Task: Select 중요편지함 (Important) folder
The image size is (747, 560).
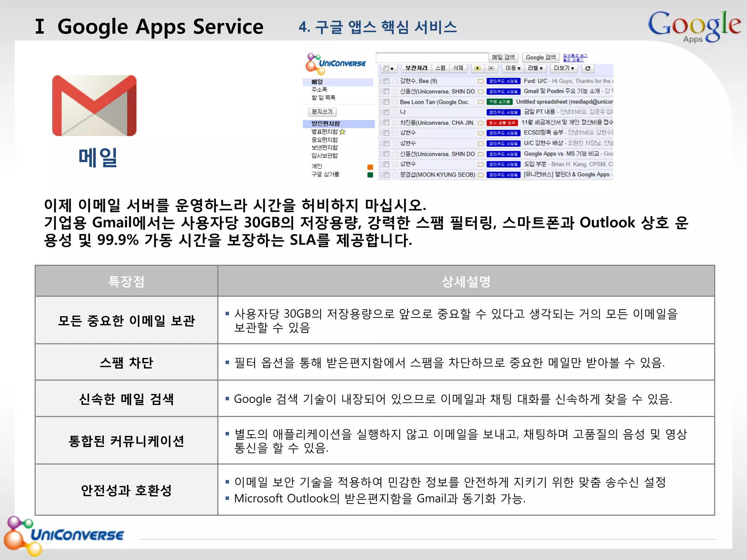Action: tap(325, 140)
